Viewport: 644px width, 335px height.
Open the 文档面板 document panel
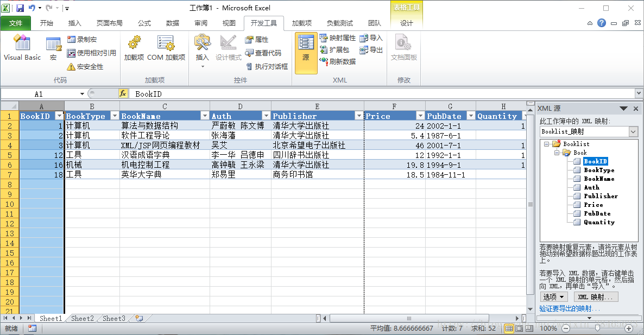(x=404, y=48)
